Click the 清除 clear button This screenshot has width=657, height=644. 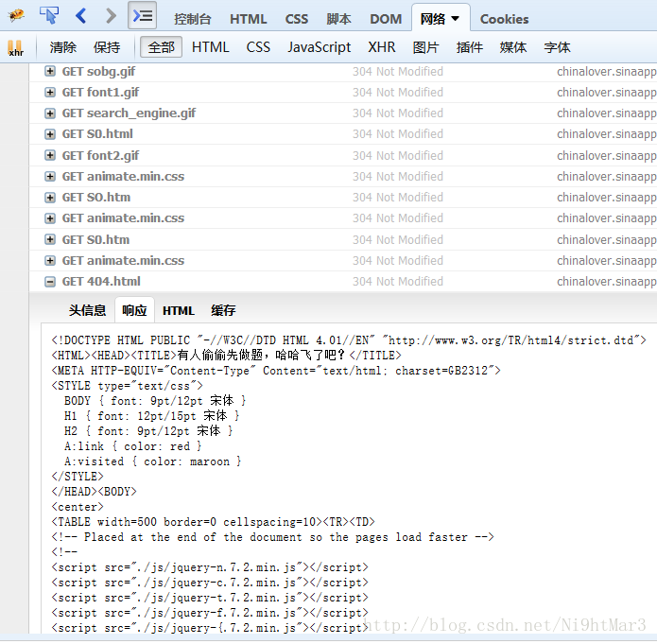coord(62,47)
